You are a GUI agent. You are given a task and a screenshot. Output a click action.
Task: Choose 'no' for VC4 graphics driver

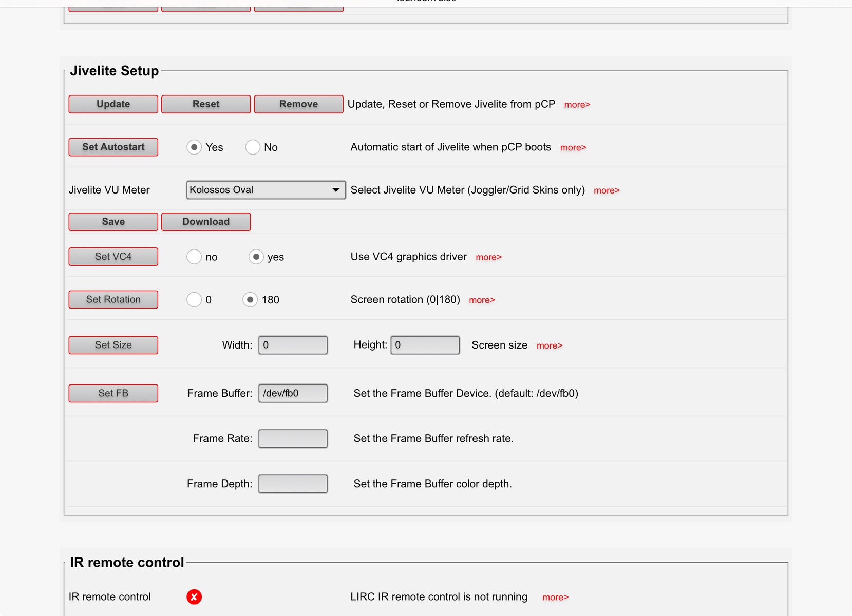coord(194,257)
